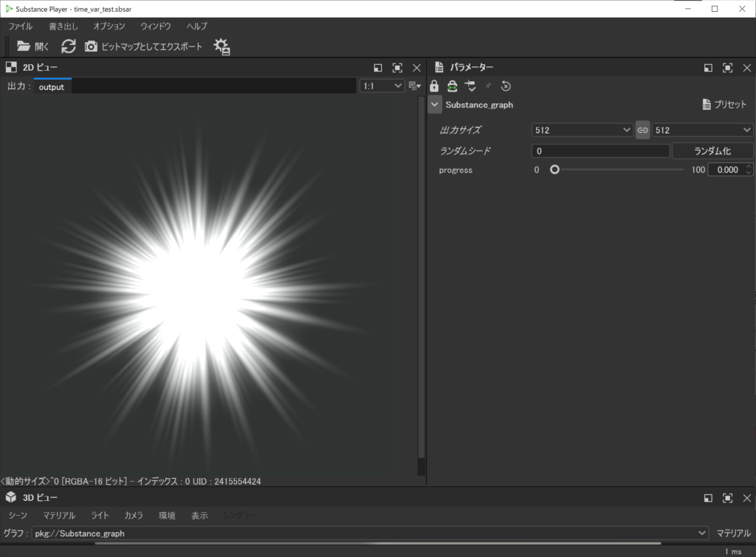The height and width of the screenshot is (557, 756).
Task: Close the 3D ビュー panel
Action: point(746,497)
